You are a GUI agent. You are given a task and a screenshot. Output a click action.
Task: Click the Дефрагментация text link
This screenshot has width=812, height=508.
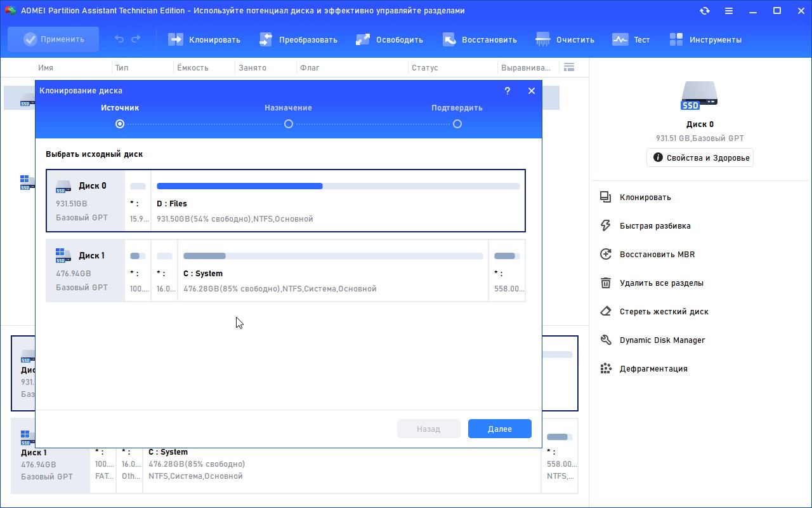pos(653,368)
